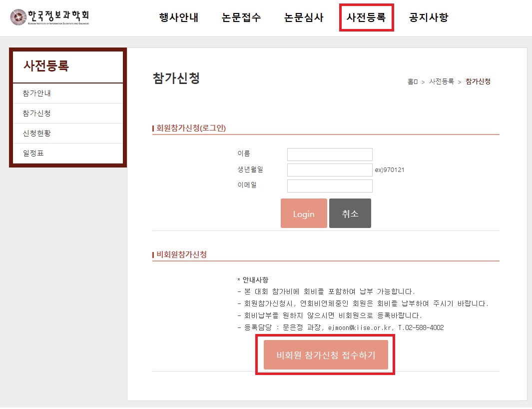Go to 공지사항 in the top navigation
The image size is (532, 409).
pyautogui.click(x=429, y=17)
